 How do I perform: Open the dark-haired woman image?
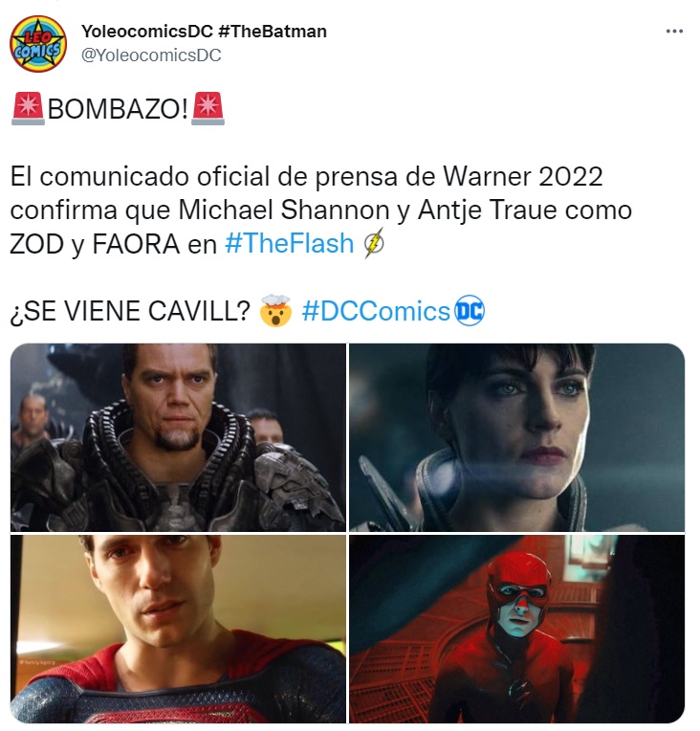tap(516, 437)
